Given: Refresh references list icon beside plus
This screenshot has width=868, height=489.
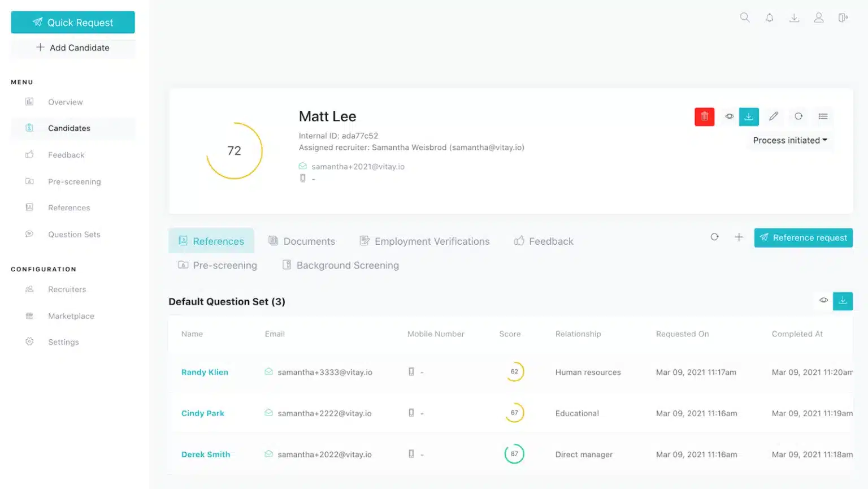Looking at the screenshot, I should (714, 237).
